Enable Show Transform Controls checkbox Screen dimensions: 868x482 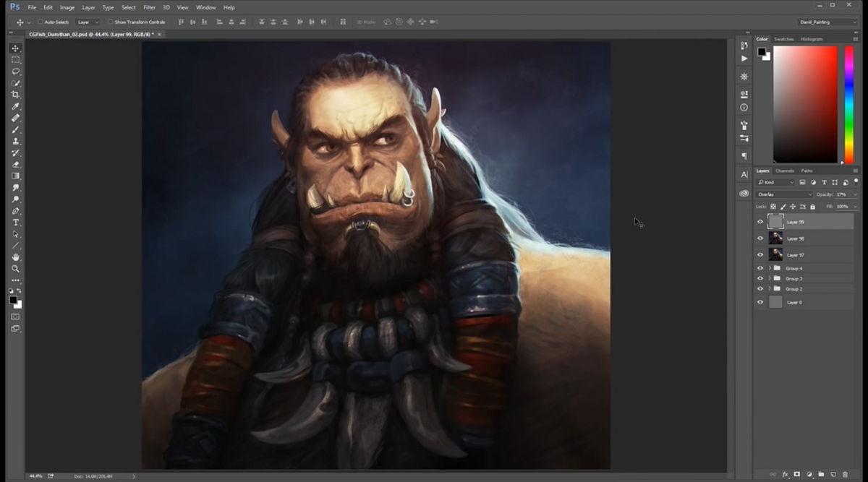tap(110, 22)
